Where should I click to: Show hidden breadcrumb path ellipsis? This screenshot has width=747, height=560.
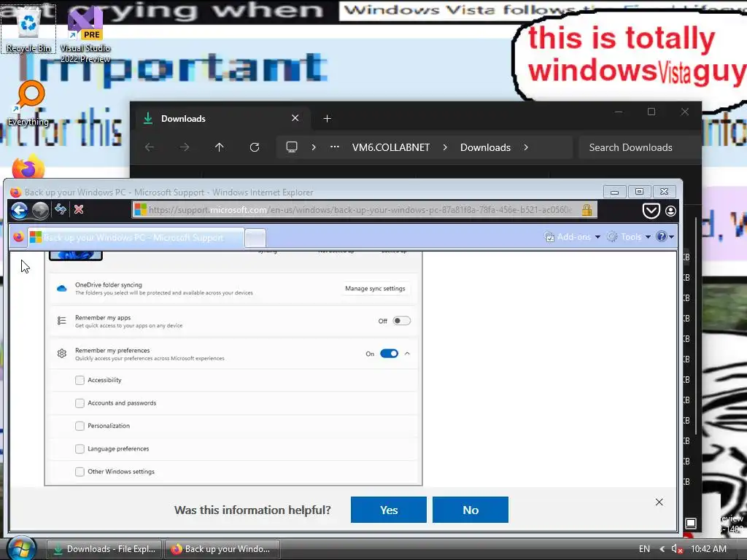click(335, 147)
